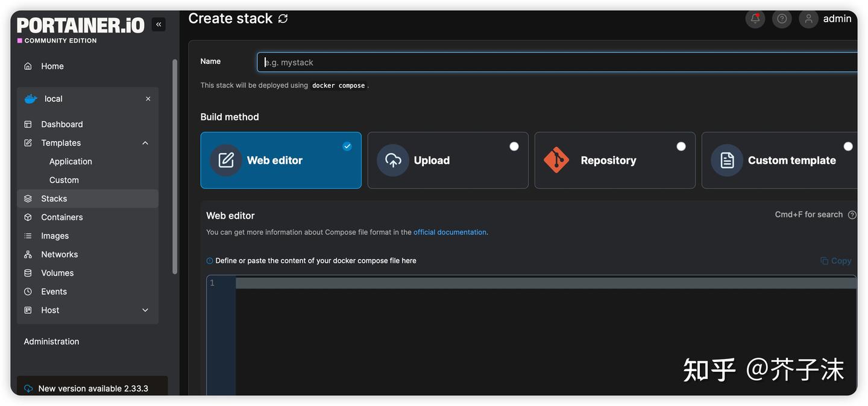Open the official documentation link

pyautogui.click(x=450, y=232)
